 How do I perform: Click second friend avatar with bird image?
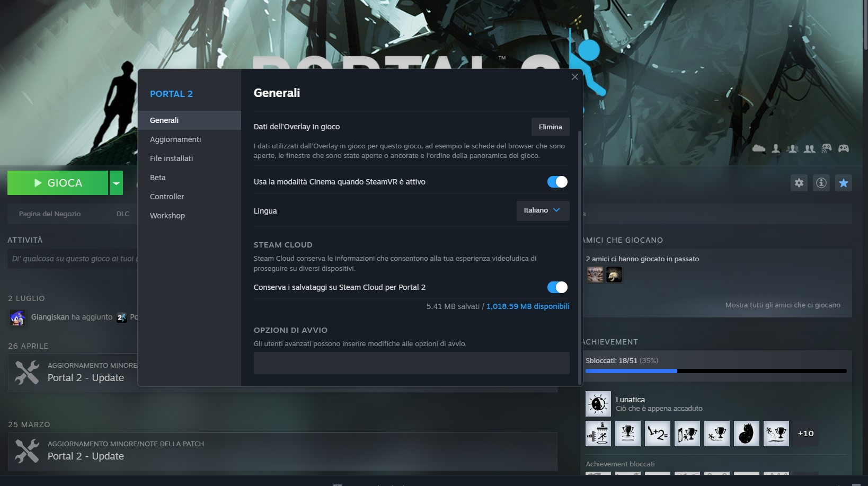click(614, 275)
